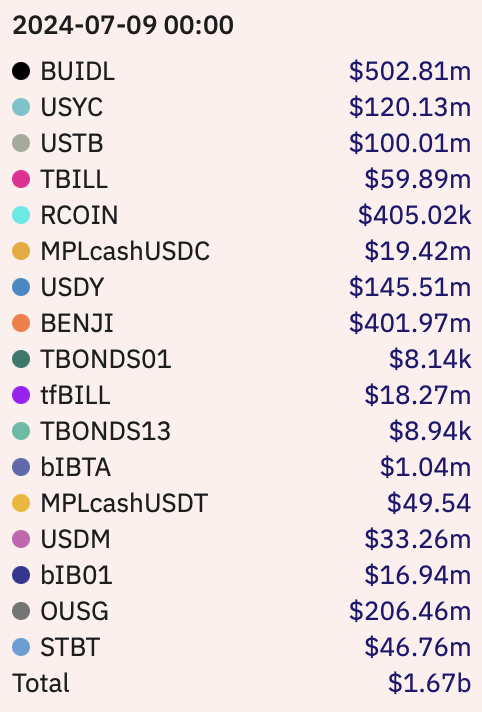Click the teal USYC legend dot
Viewport: 482px width, 712px height.
click(x=21, y=107)
